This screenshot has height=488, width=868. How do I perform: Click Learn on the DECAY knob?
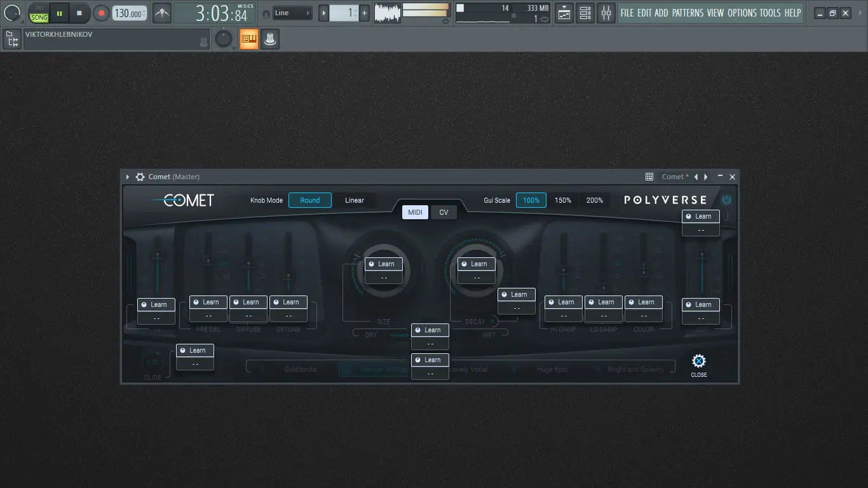pyautogui.click(x=477, y=264)
